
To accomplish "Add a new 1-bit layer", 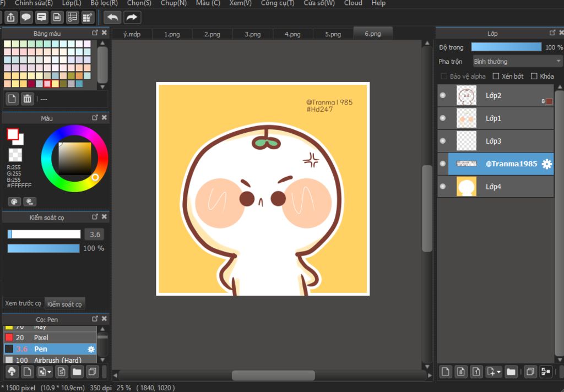I will (x=476, y=372).
